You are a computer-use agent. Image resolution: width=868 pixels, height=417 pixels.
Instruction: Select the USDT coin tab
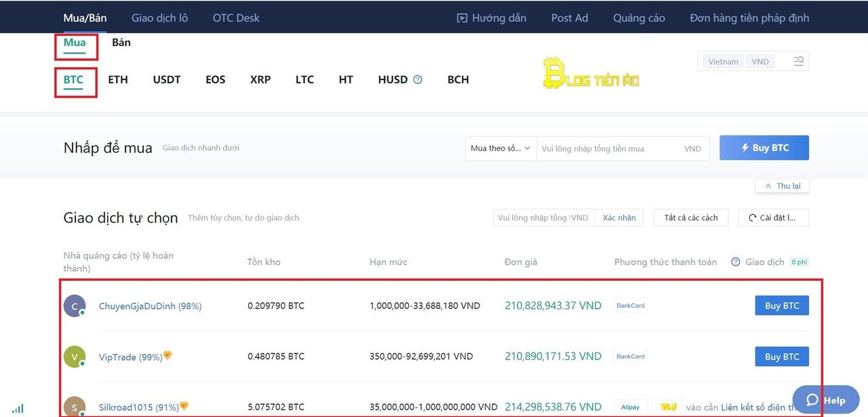pyautogui.click(x=167, y=79)
